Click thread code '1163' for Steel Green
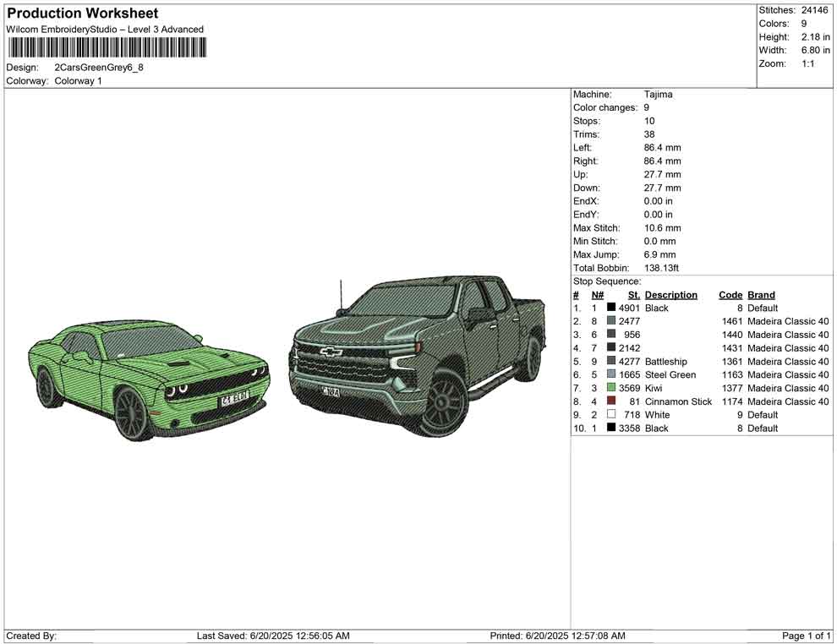Viewport: 837px width, 644px height. pos(732,374)
